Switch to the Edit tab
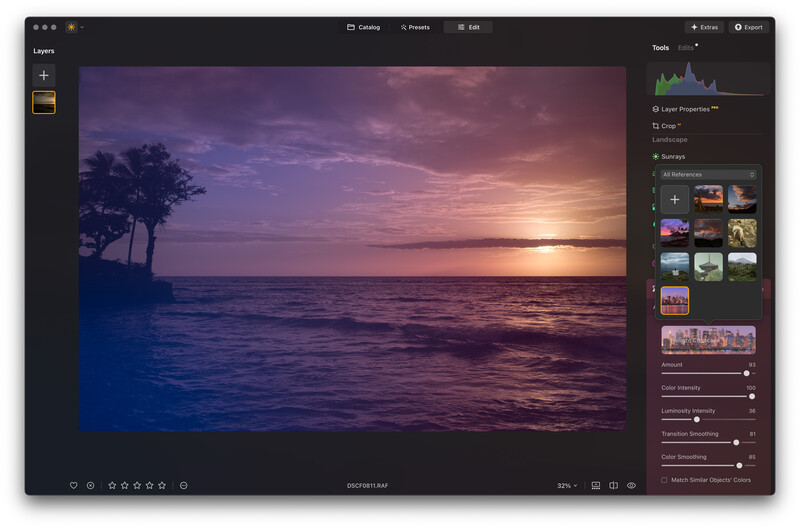The height and width of the screenshot is (528, 800). pyautogui.click(x=468, y=27)
